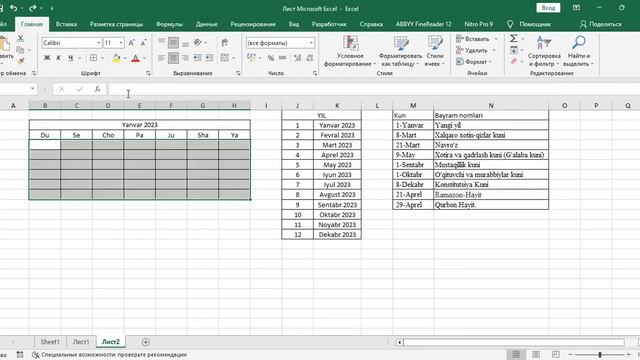This screenshot has width=640, height=360.
Task: Toggle left text alignment
Action: 162,58
